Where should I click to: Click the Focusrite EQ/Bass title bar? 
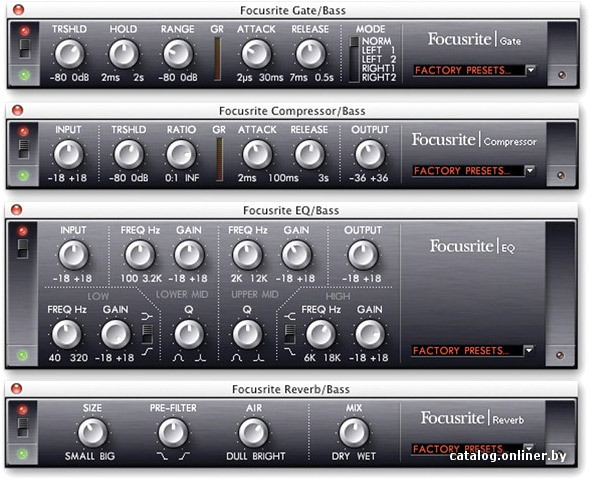pyautogui.click(x=291, y=210)
